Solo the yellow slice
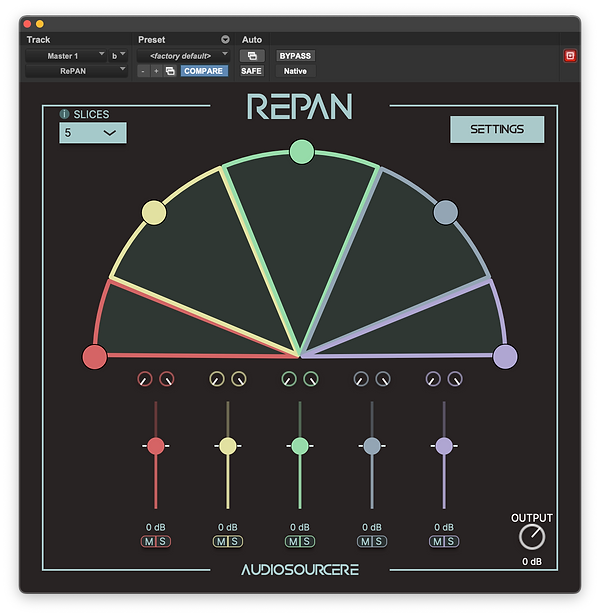Viewport: 600px width, 616px height. click(x=235, y=541)
